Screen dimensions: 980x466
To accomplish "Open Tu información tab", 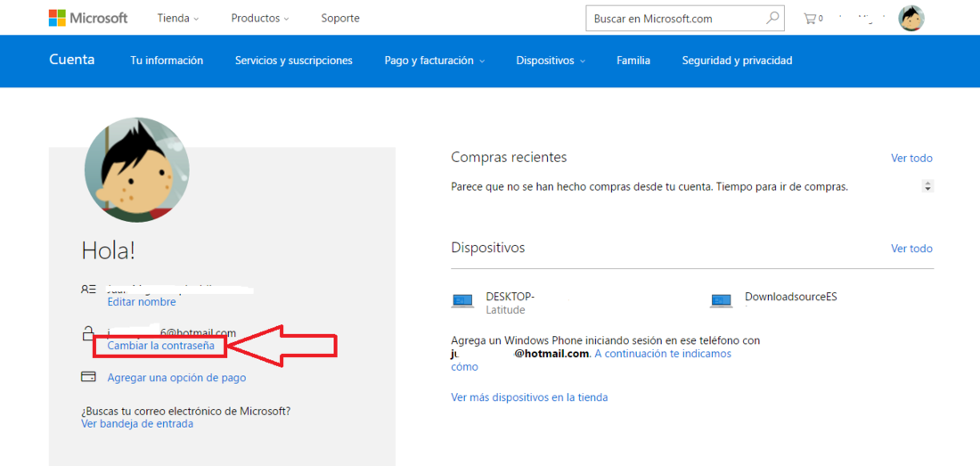I will coord(167,61).
